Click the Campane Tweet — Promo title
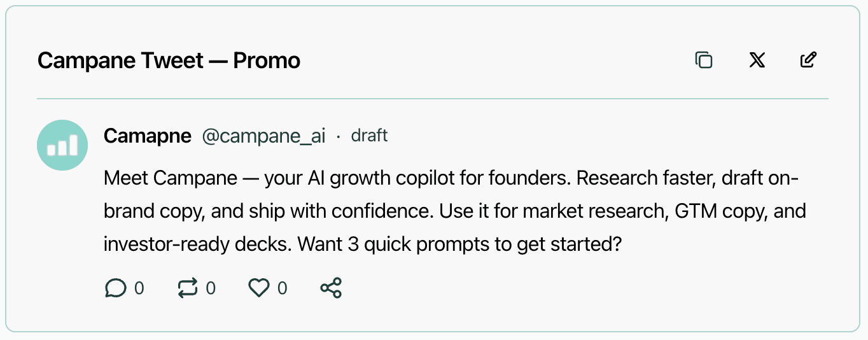This screenshot has height=340, width=868. point(169,60)
